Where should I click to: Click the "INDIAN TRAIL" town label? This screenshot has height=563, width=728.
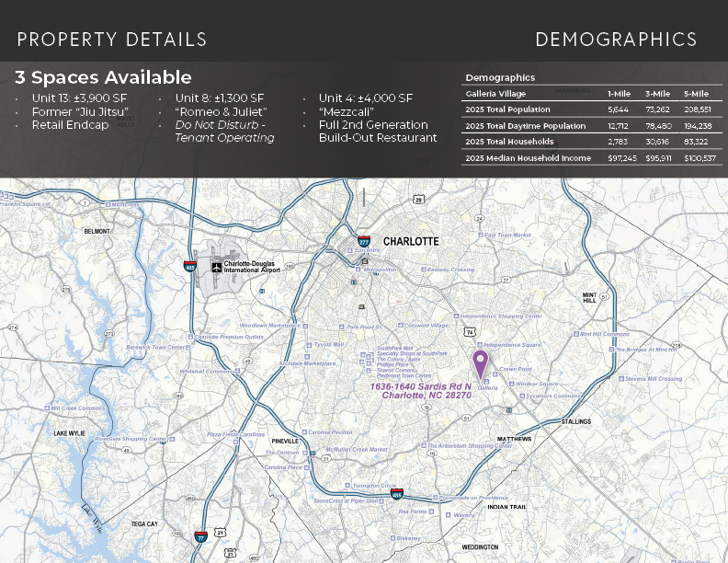tap(507, 507)
